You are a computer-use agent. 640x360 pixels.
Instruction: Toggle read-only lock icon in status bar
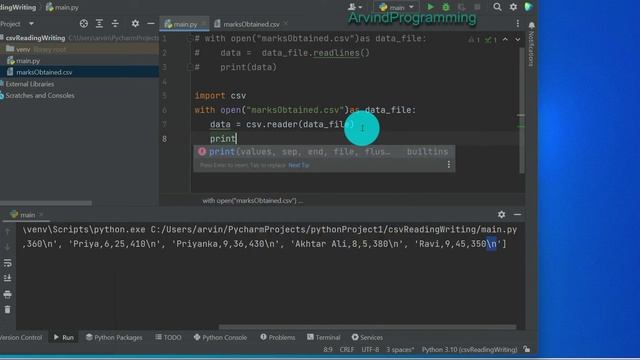(x=527, y=349)
